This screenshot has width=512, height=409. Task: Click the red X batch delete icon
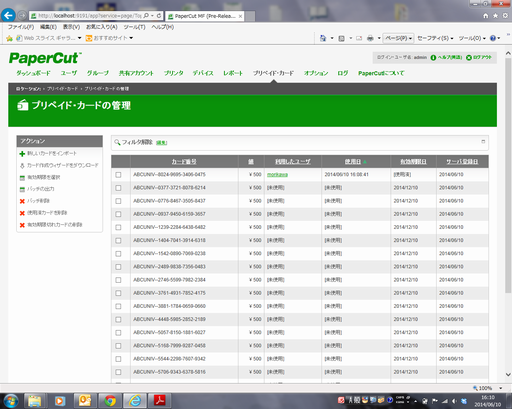22,201
